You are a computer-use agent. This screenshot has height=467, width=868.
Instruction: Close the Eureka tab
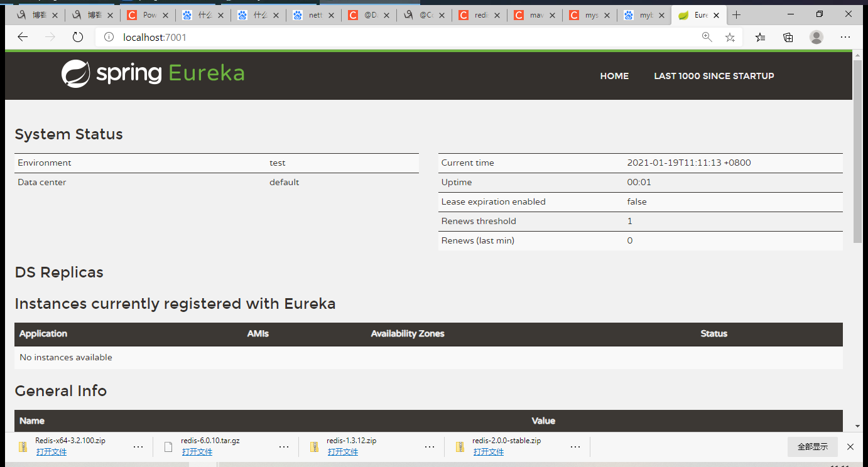(717, 15)
